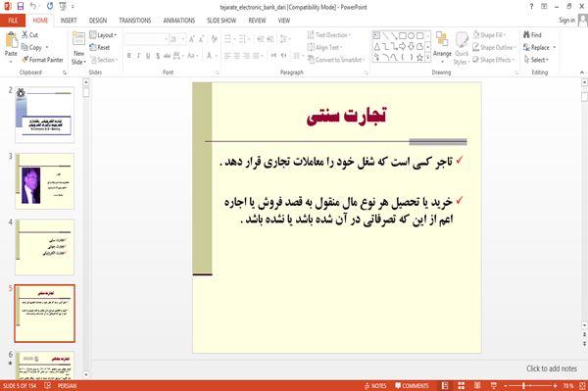Click the Sign in link
The width and height of the screenshot is (588, 391).
pos(566,21)
